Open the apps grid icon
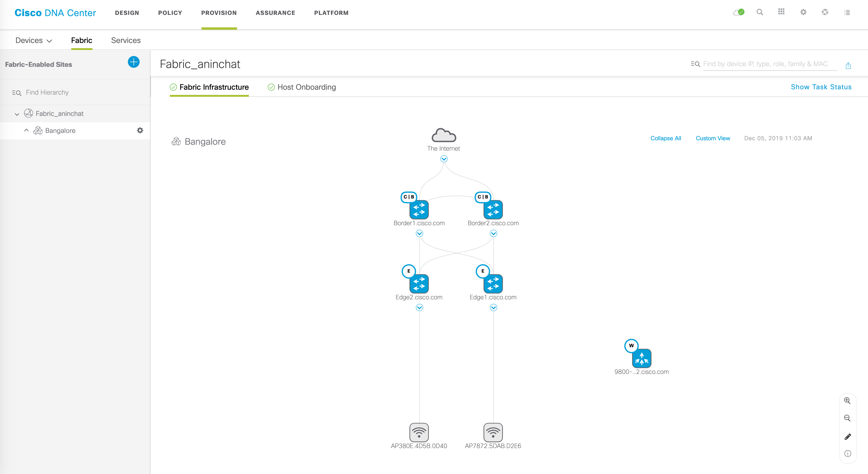868x474 pixels. [x=781, y=12]
